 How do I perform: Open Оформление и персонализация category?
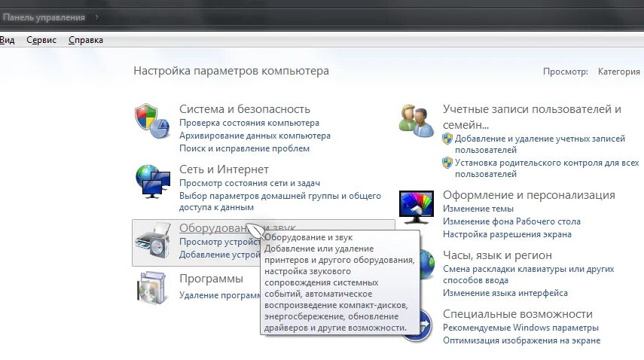point(529,194)
